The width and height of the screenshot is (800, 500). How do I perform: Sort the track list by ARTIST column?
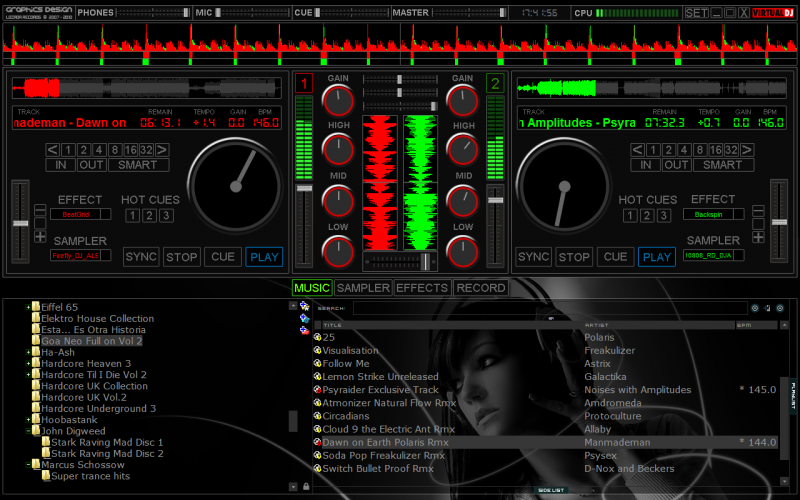(x=658, y=325)
